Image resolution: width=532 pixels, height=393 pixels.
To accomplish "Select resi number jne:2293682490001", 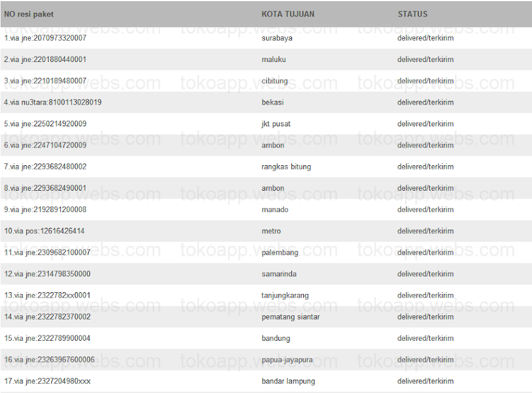I will (x=45, y=188).
